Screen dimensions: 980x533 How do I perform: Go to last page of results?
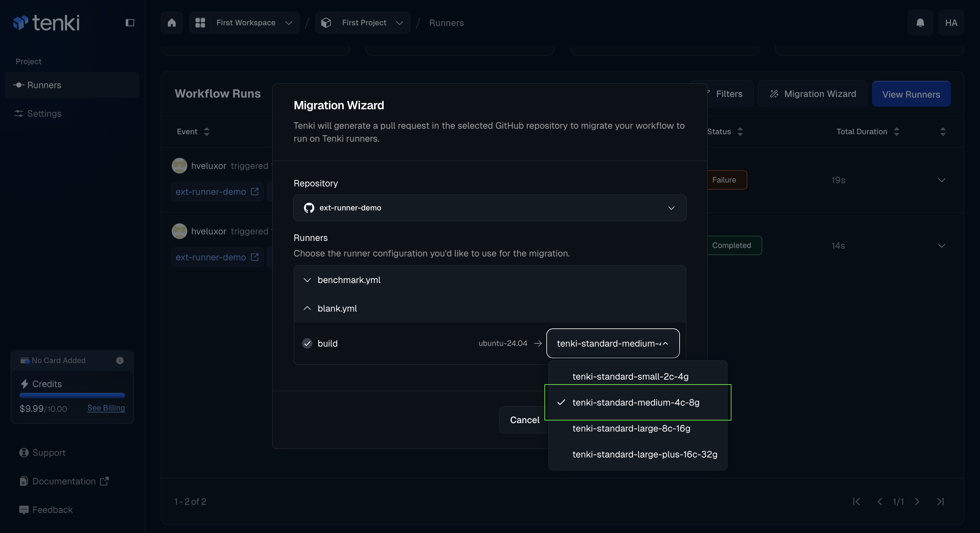940,502
